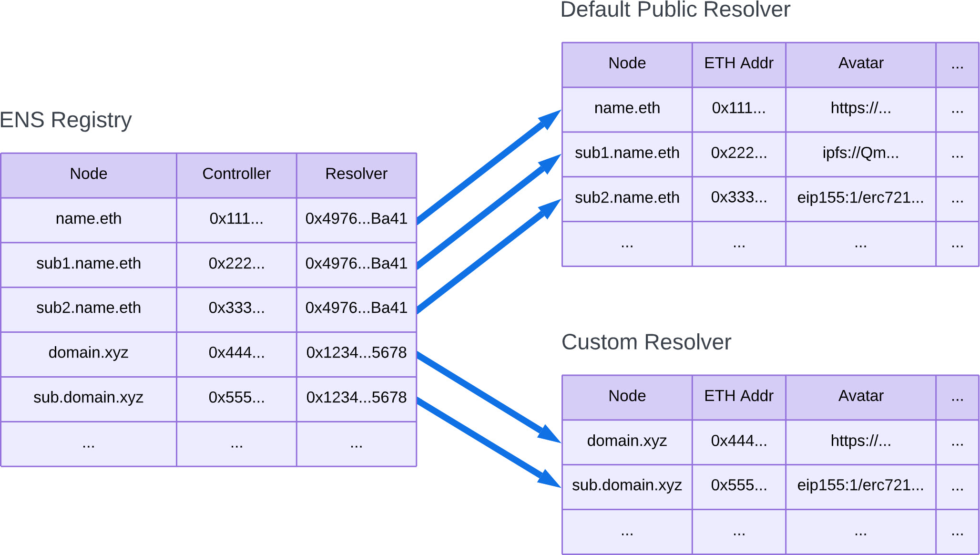The image size is (980, 555).
Task: Select eip155:1/erc721... avatar in Custom Resolver
Action: (860, 485)
